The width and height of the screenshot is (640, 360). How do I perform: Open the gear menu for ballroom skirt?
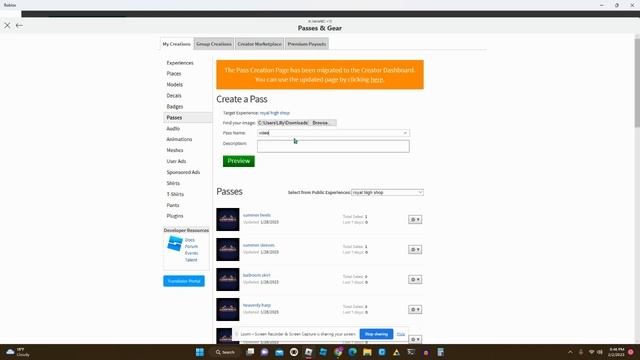point(415,280)
